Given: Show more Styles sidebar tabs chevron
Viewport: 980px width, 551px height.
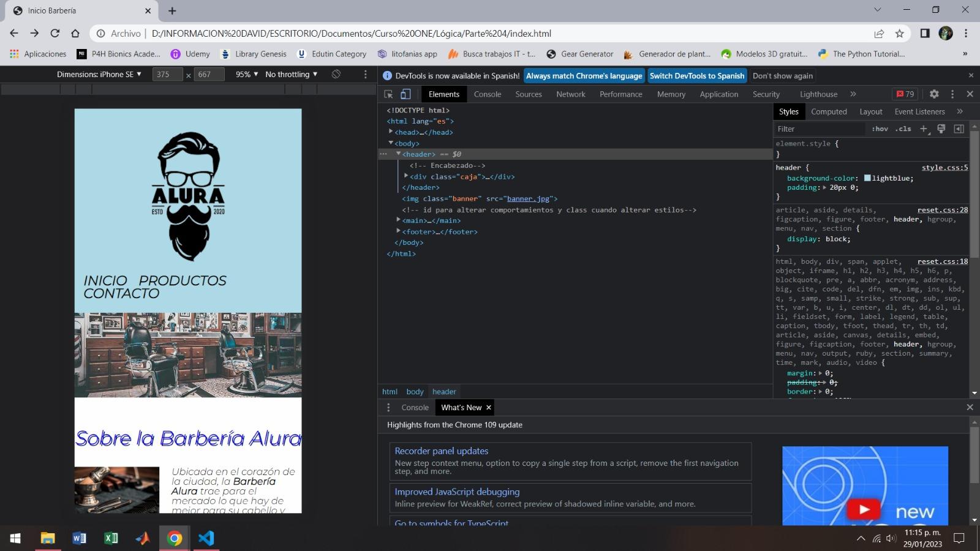Looking at the screenshot, I should click(x=960, y=111).
